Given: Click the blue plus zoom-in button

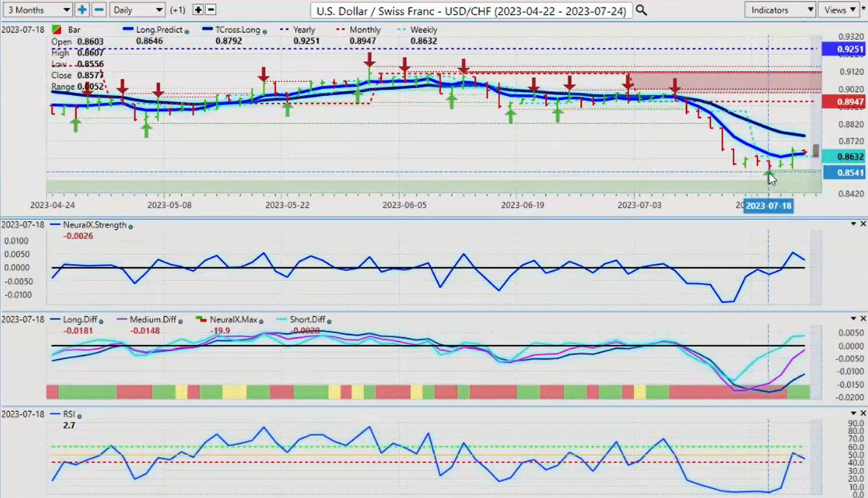Looking at the screenshot, I should tap(82, 10).
